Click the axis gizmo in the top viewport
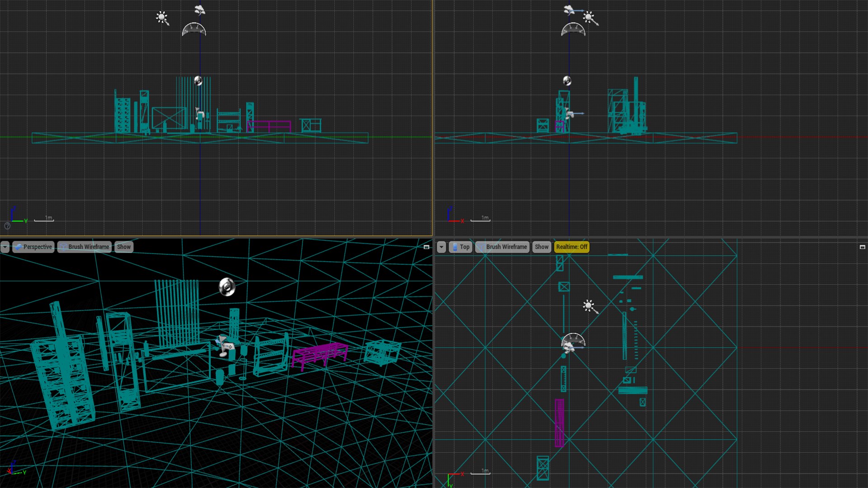Image resolution: width=868 pixels, height=488 pixels. point(455,479)
